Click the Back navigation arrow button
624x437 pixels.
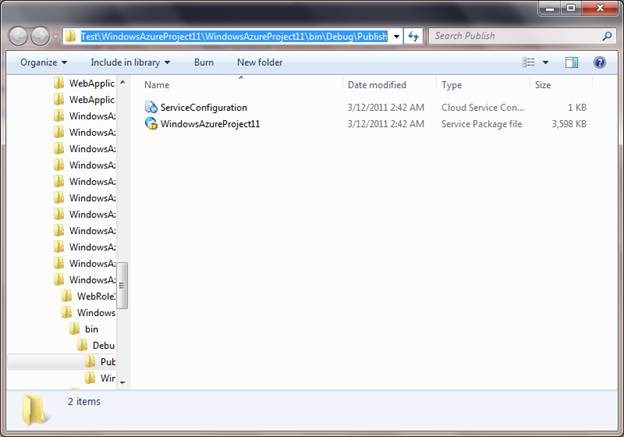(20, 36)
